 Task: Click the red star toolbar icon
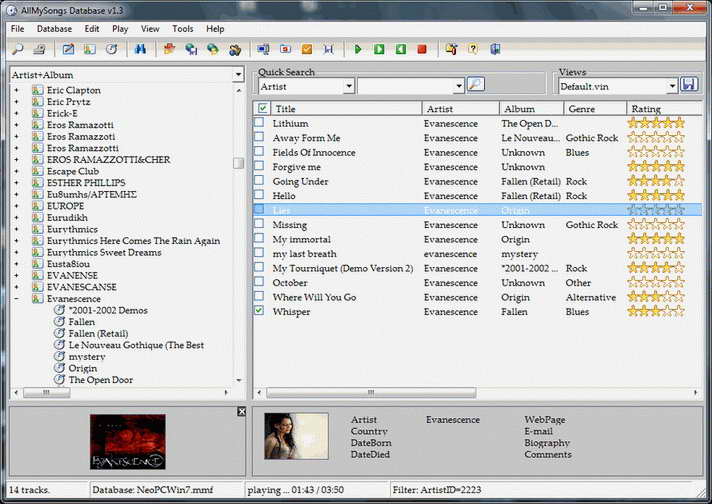click(x=169, y=49)
